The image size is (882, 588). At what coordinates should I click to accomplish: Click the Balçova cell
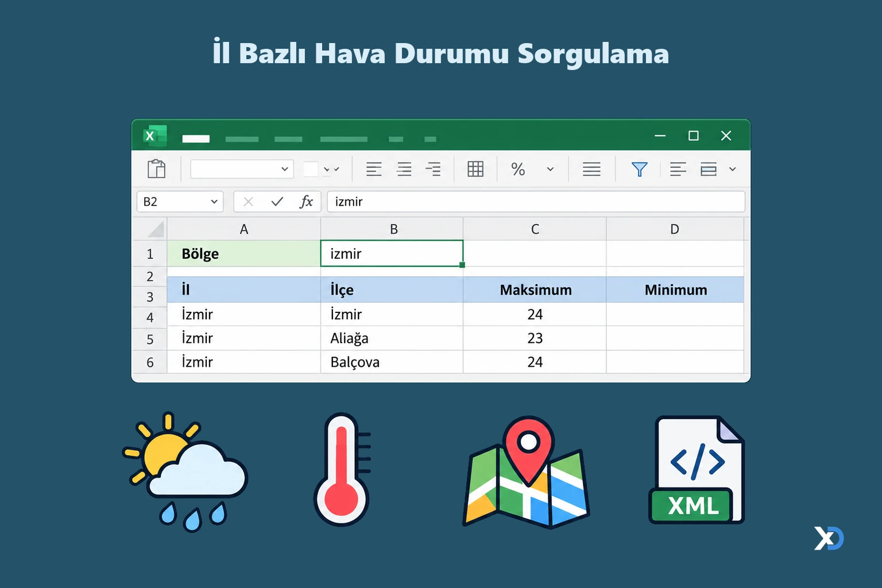coord(392,362)
